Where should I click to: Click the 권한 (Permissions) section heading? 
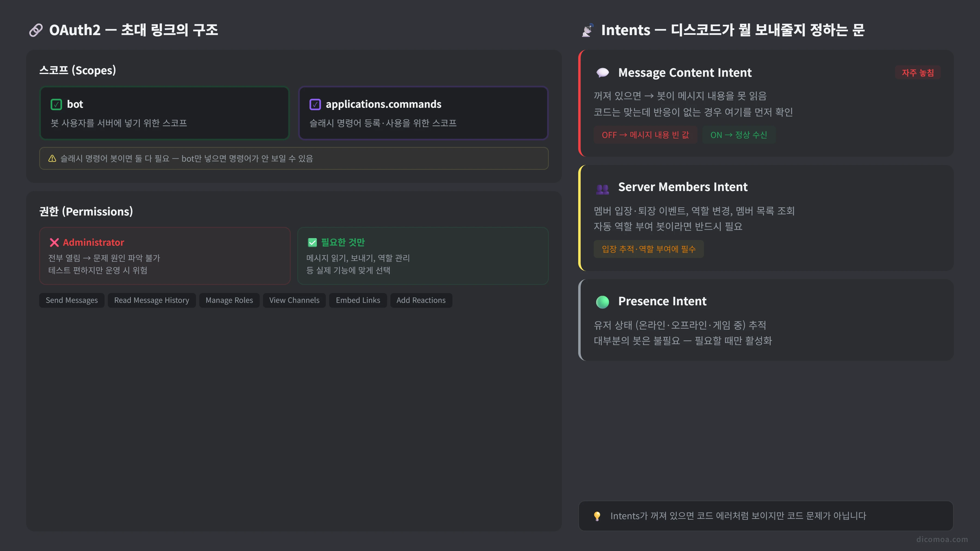(86, 211)
